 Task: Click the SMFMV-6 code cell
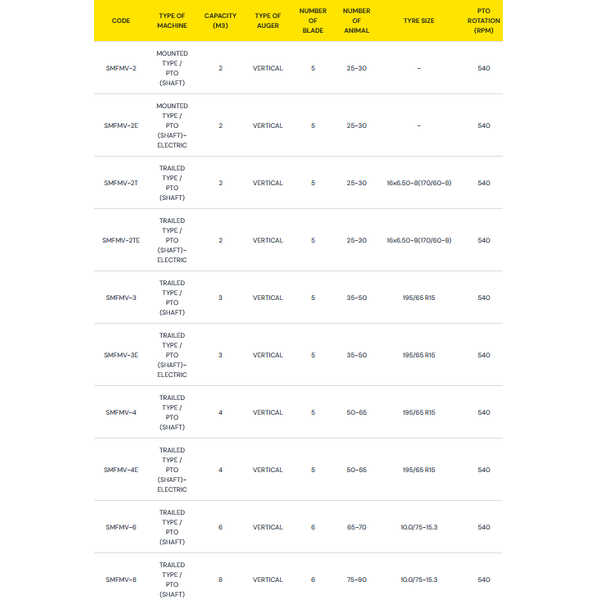[121, 527]
